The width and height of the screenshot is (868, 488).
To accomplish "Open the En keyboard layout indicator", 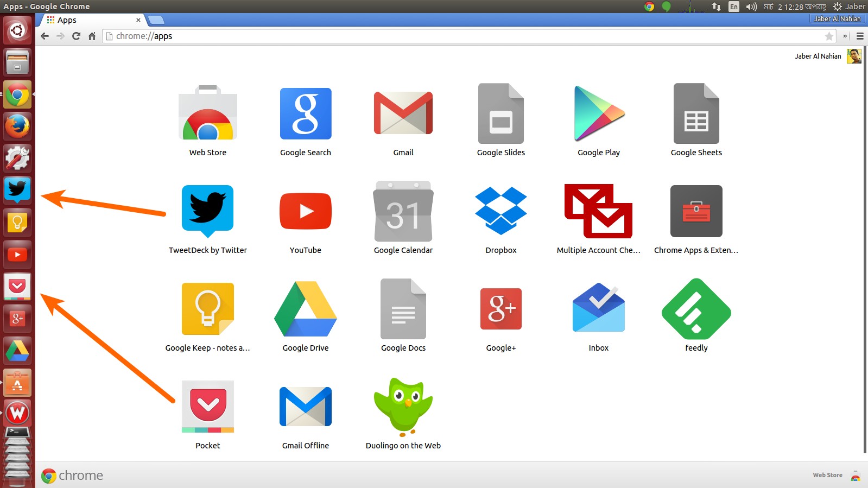I will [734, 7].
